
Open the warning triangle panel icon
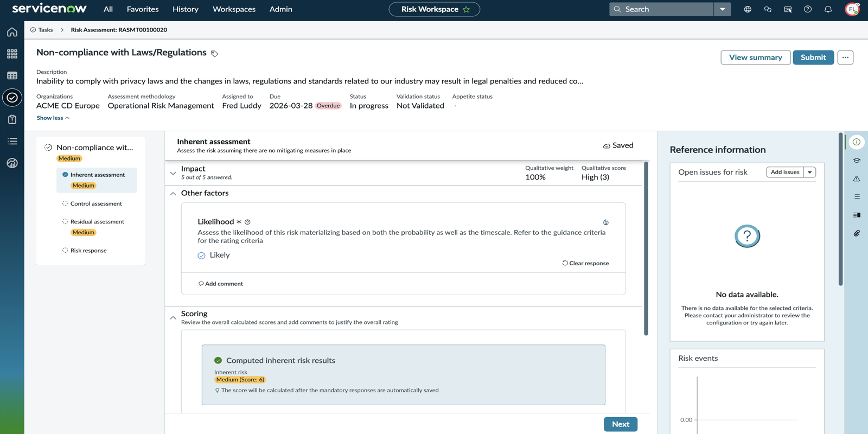point(857,178)
